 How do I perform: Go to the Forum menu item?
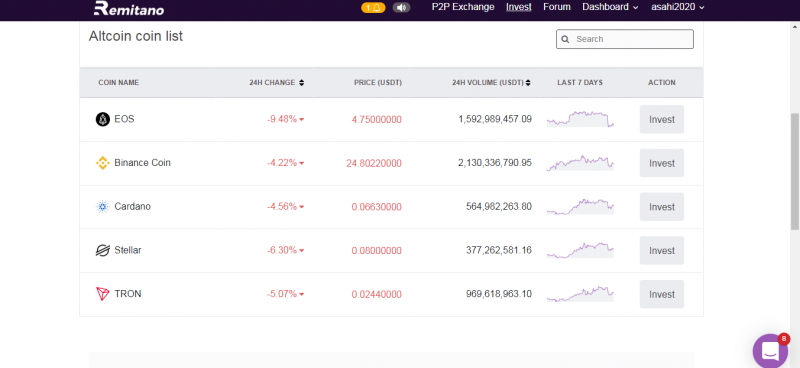557,7
